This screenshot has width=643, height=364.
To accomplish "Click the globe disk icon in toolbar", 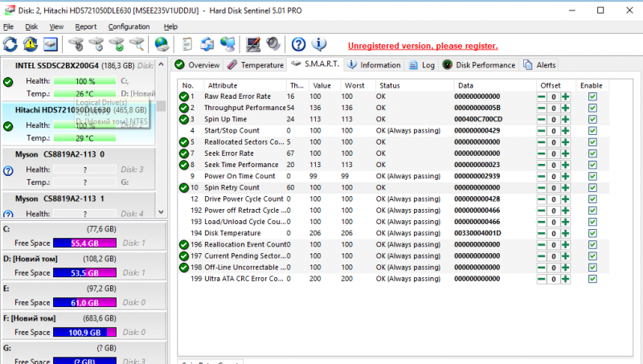I will [x=162, y=44].
